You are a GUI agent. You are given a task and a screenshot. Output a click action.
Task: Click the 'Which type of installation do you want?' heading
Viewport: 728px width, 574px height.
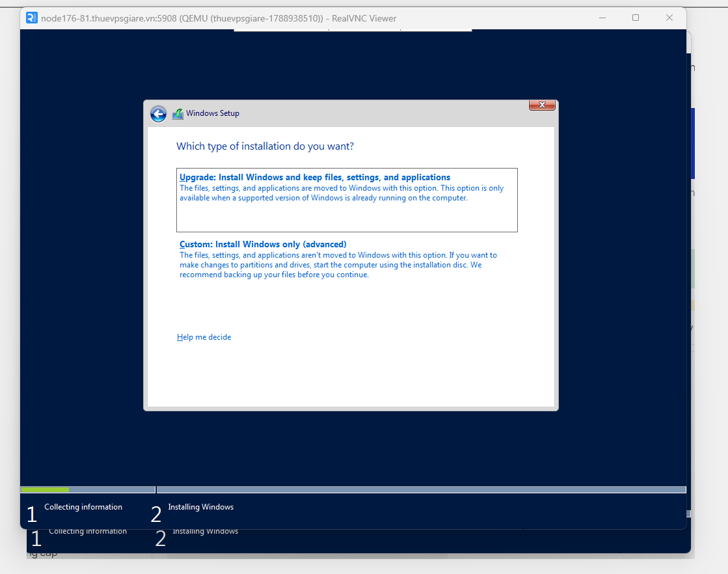(265, 146)
